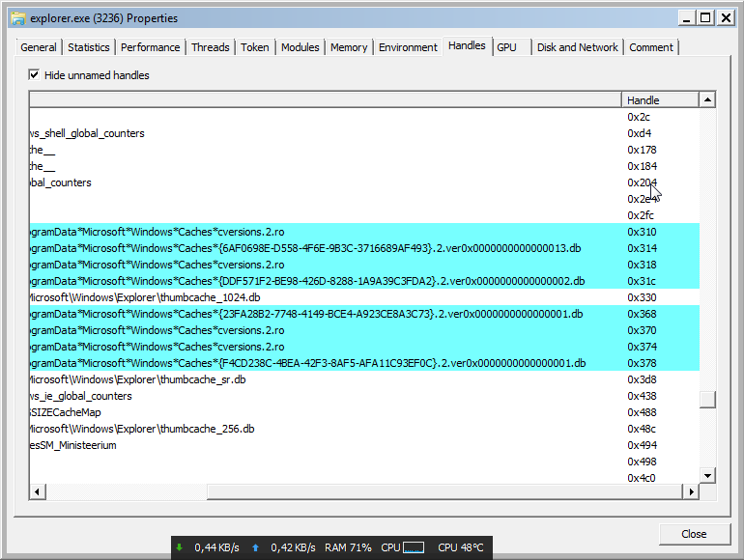Click scroll down arrow of handle list
Screen dimensions: 744x560
707,476
